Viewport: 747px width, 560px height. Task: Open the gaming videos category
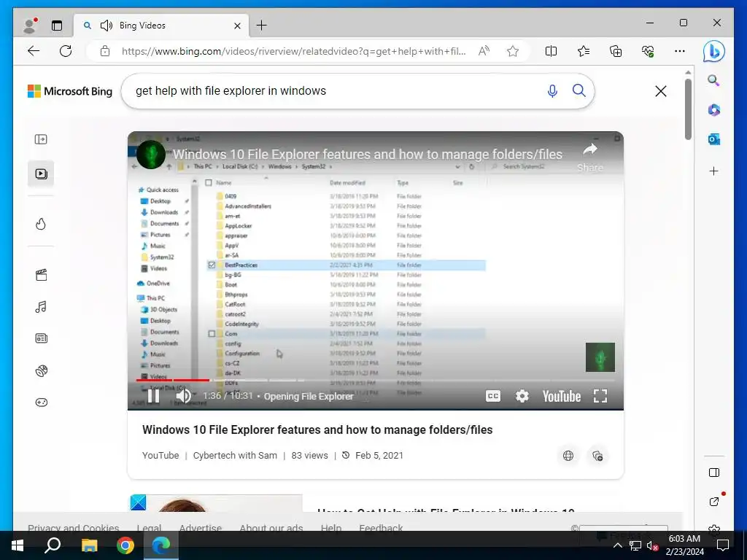coord(41,402)
